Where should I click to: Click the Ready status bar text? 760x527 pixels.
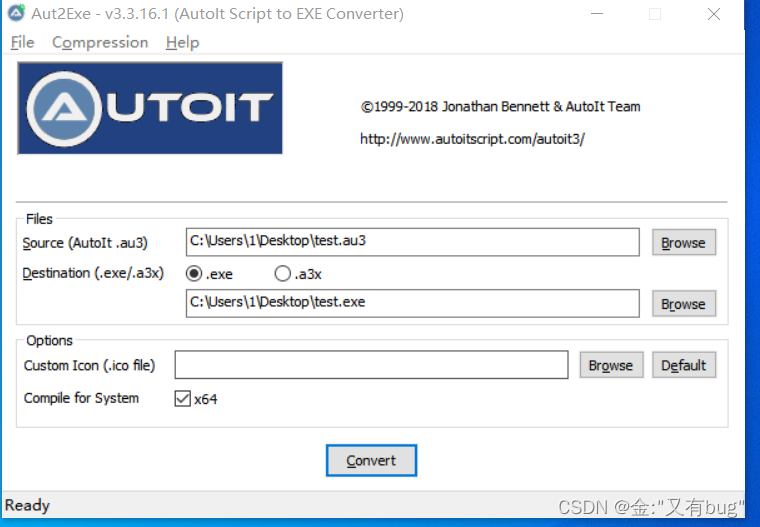tap(27, 505)
